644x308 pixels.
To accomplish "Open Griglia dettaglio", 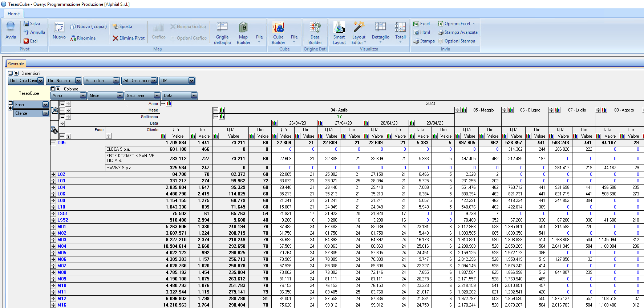I will (x=222, y=33).
